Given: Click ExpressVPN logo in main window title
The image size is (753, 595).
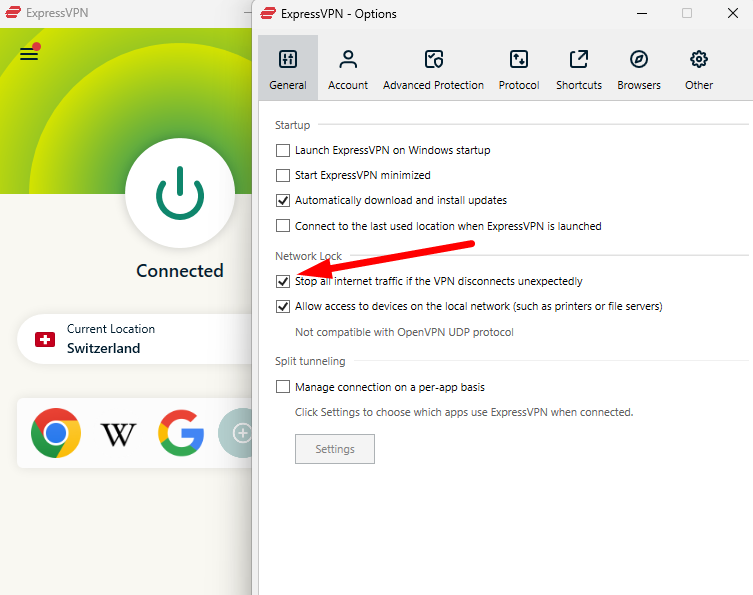Looking at the screenshot, I should (x=13, y=12).
